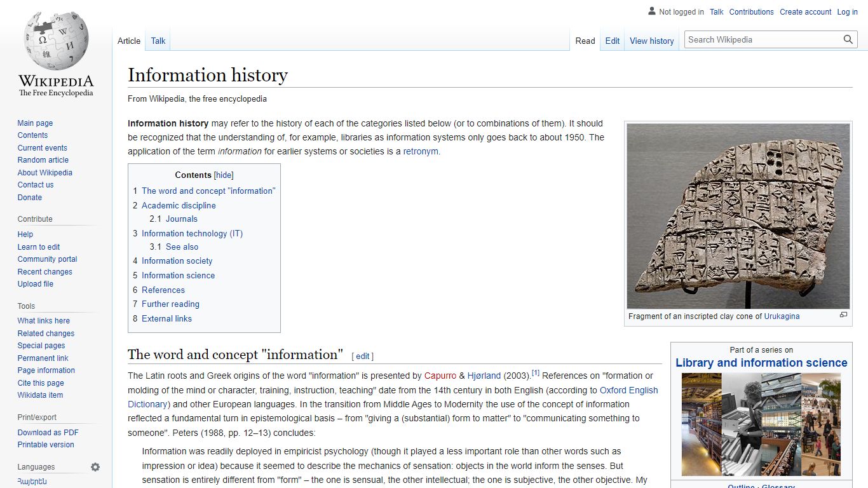Open the Urukagina link in the caption
The width and height of the screenshot is (868, 488).
coord(782,316)
